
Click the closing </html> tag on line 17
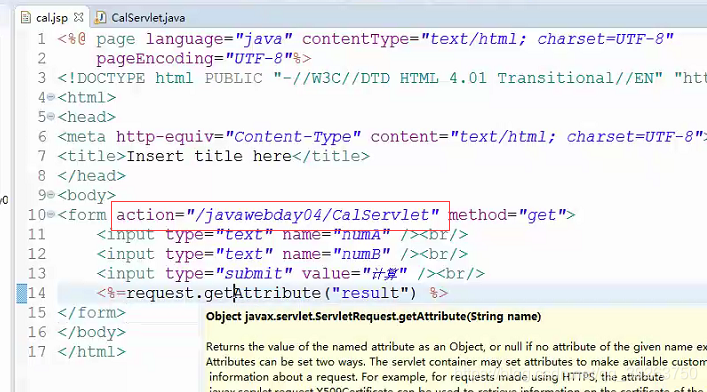pos(92,352)
